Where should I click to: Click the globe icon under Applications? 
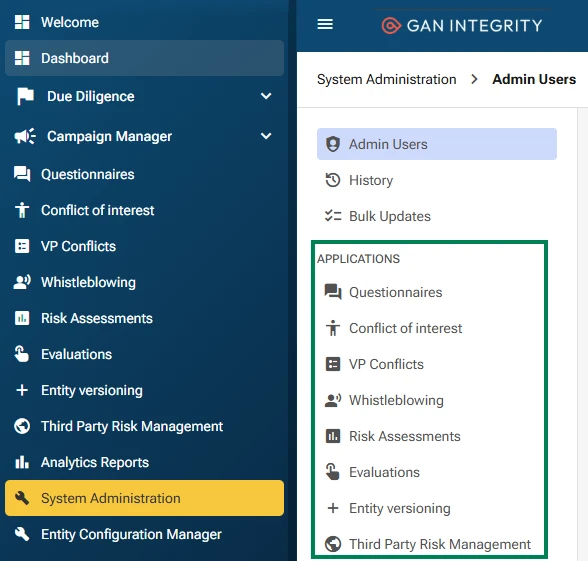click(333, 544)
